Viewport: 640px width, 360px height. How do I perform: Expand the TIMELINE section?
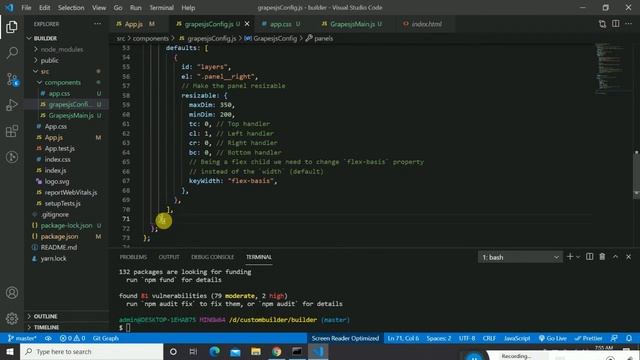[46, 327]
